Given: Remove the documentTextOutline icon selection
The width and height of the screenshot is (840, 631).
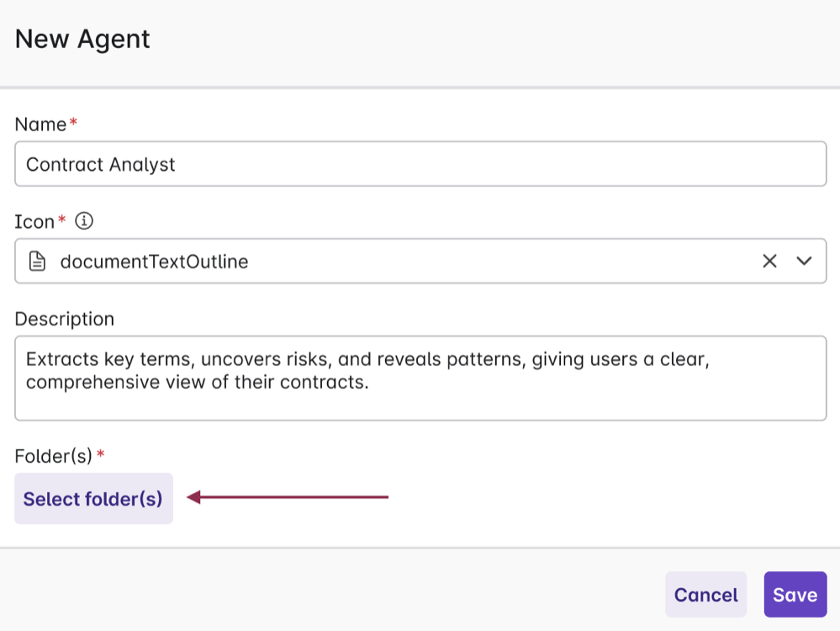Looking at the screenshot, I should [770, 261].
